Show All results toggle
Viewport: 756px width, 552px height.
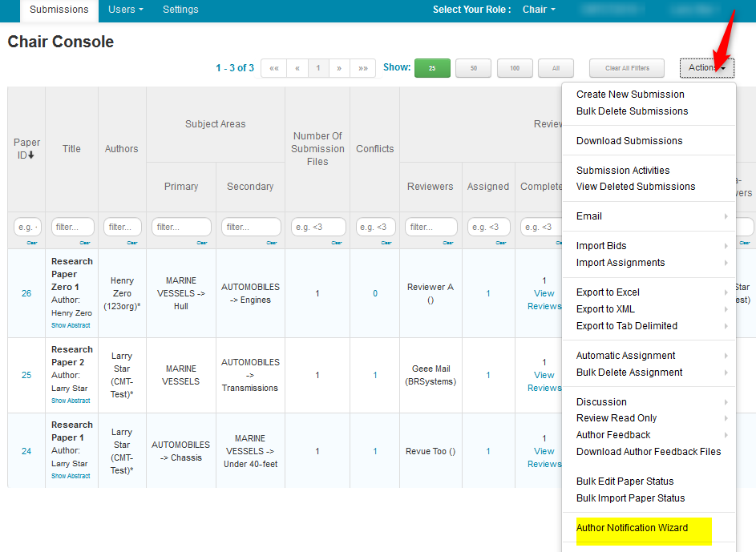click(x=556, y=68)
